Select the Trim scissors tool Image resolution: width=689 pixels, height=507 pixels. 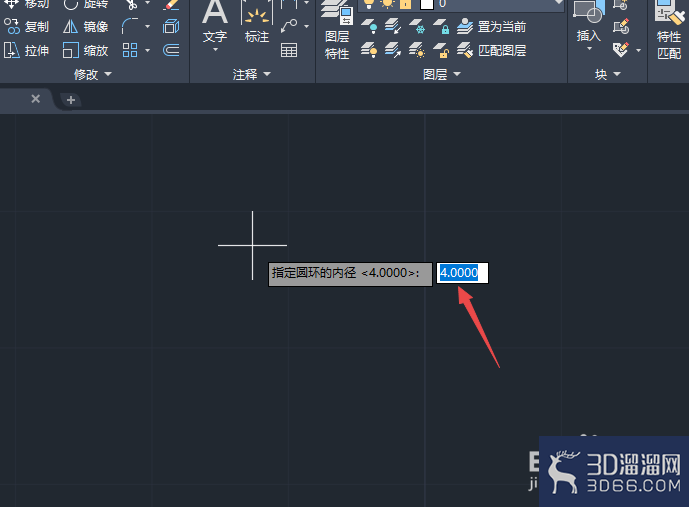coord(131,4)
